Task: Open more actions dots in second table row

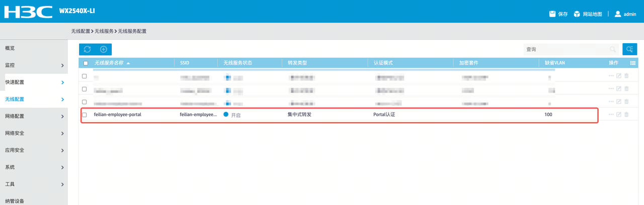Action: 611,89
